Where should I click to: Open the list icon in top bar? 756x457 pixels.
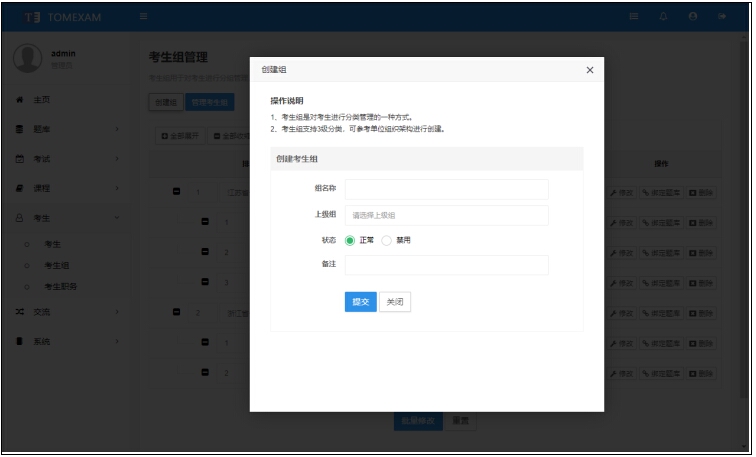point(634,16)
